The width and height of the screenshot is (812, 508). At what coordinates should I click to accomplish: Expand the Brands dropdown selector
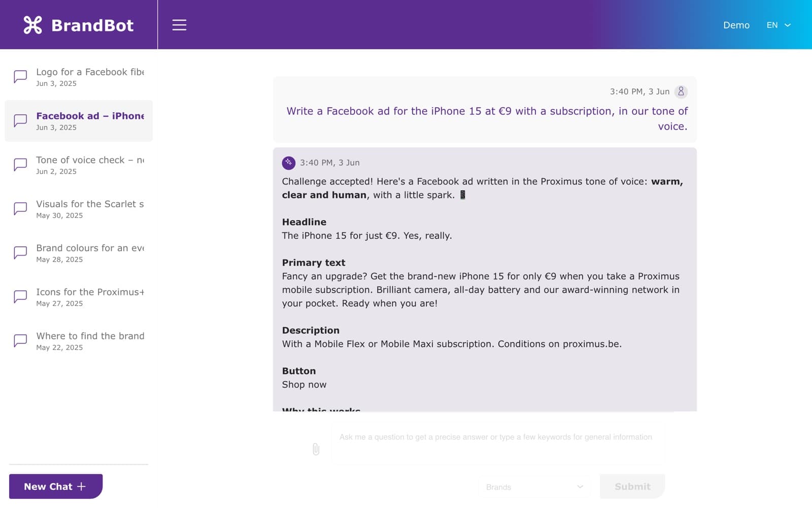(534, 487)
